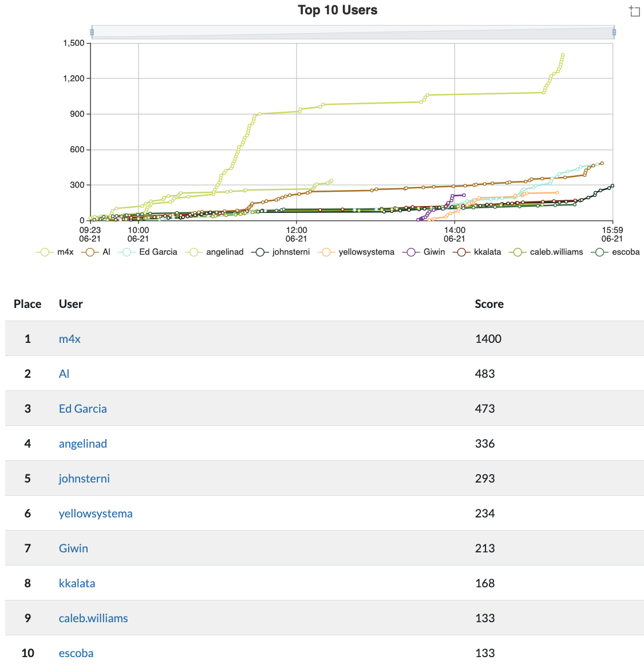The width and height of the screenshot is (644, 668).
Task: Hide the Al series via legend
Action: (x=97, y=252)
